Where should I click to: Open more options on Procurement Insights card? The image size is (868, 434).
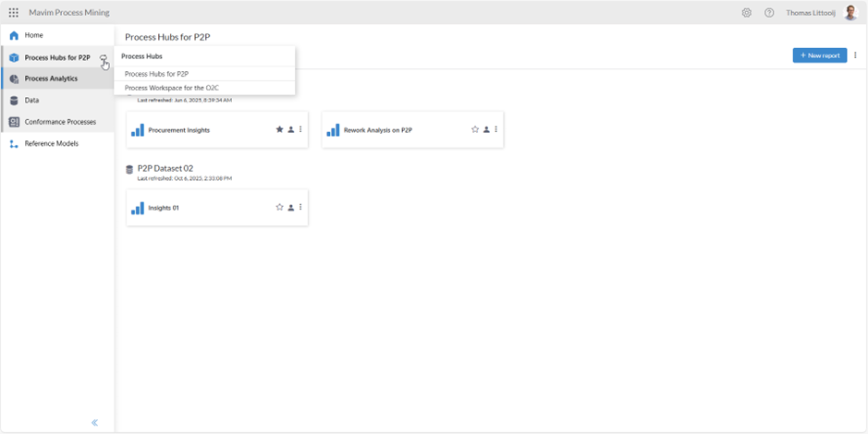300,130
